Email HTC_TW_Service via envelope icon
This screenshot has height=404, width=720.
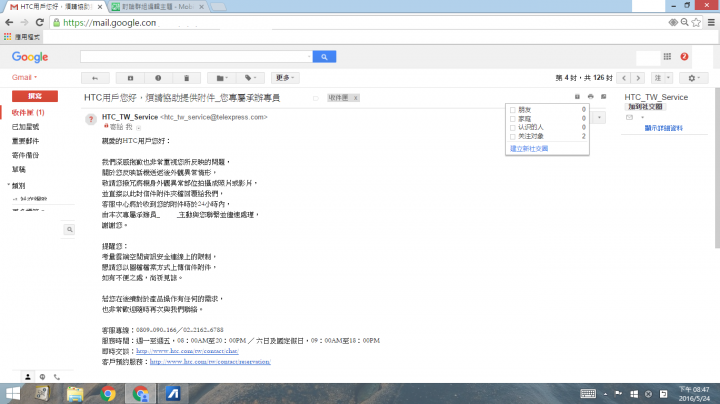630,118
